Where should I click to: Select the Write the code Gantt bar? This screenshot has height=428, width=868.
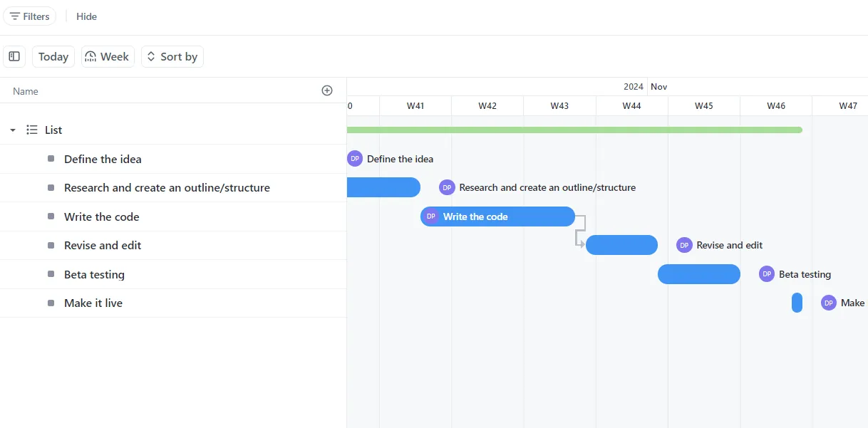click(497, 216)
